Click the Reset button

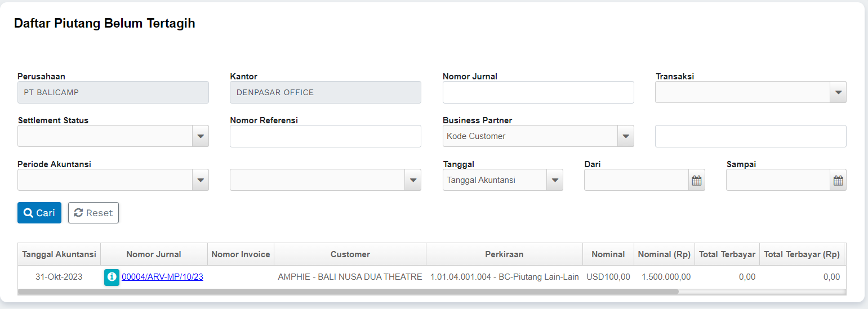pyautogui.click(x=94, y=213)
